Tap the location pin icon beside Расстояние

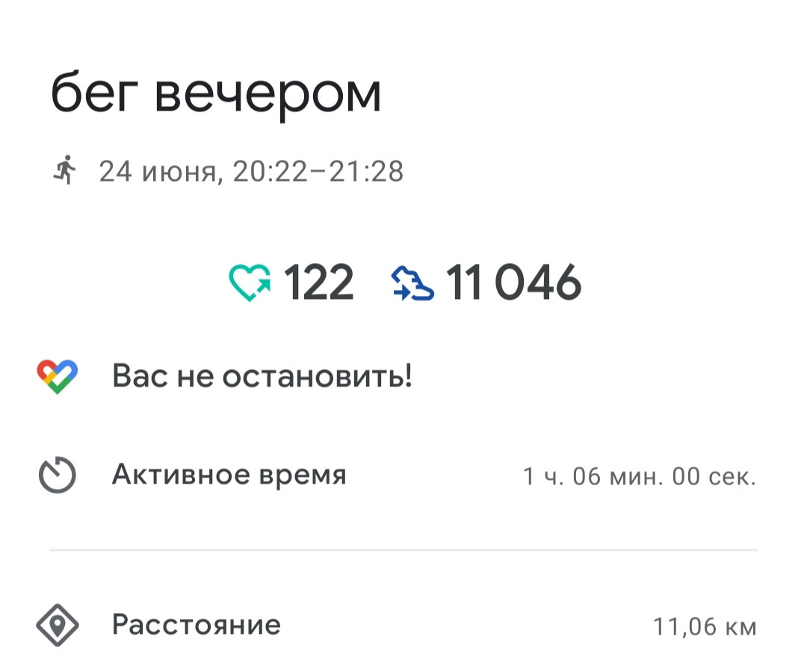point(57,625)
